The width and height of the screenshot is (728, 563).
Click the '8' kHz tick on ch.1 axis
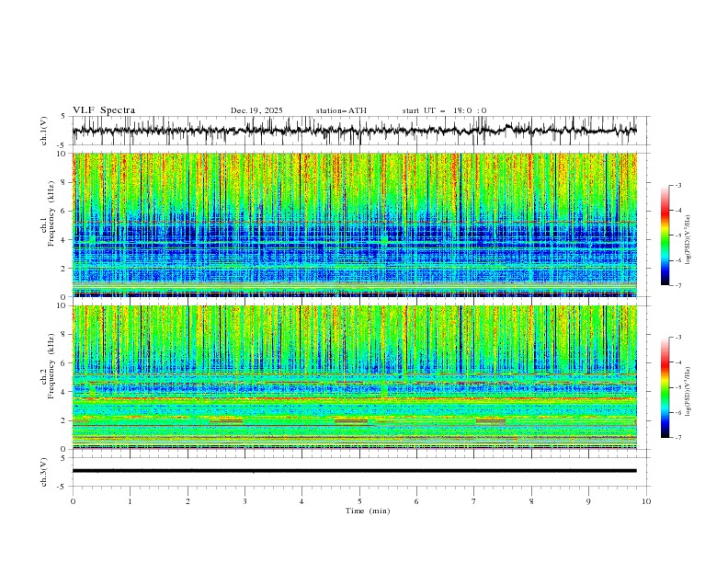click(64, 182)
